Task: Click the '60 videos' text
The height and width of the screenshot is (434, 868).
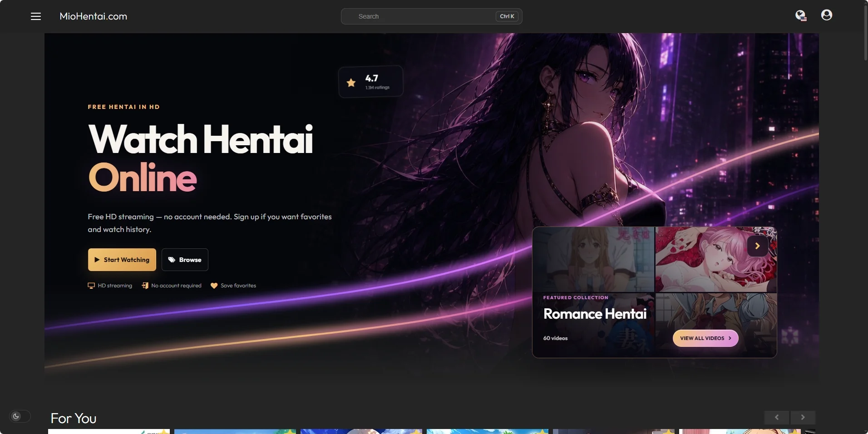Action: click(555, 338)
